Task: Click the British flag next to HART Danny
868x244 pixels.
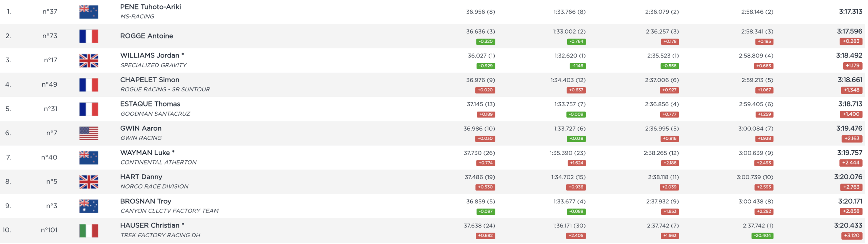Action: (x=88, y=182)
